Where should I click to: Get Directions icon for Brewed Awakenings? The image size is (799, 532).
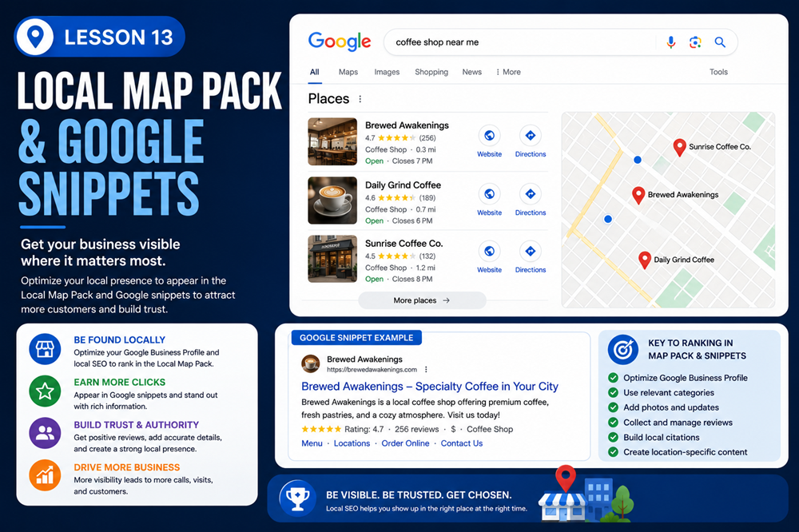[531, 136]
